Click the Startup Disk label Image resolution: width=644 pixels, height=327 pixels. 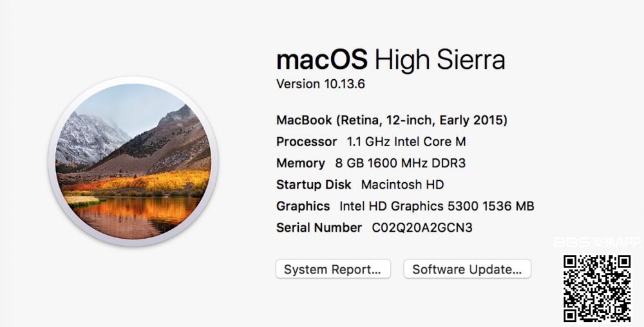(x=314, y=185)
